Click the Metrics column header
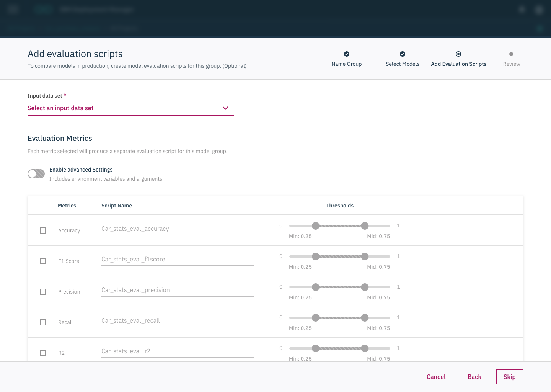 click(67, 206)
